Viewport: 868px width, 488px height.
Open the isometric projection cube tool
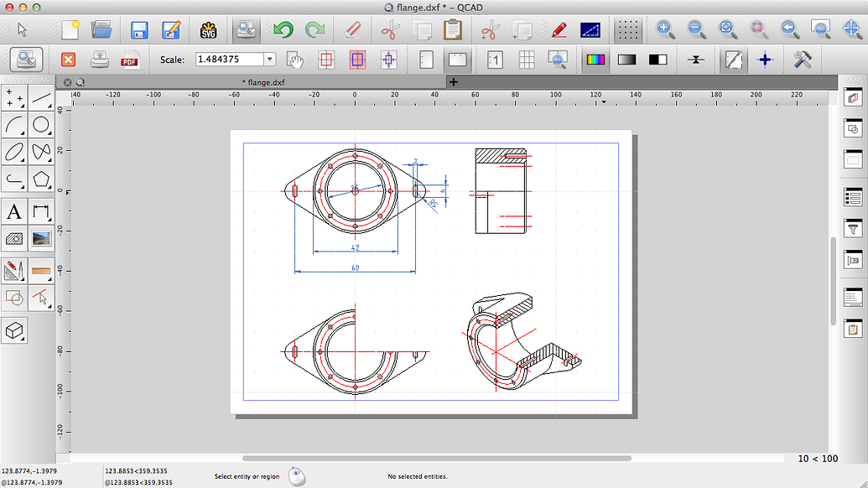(14, 331)
